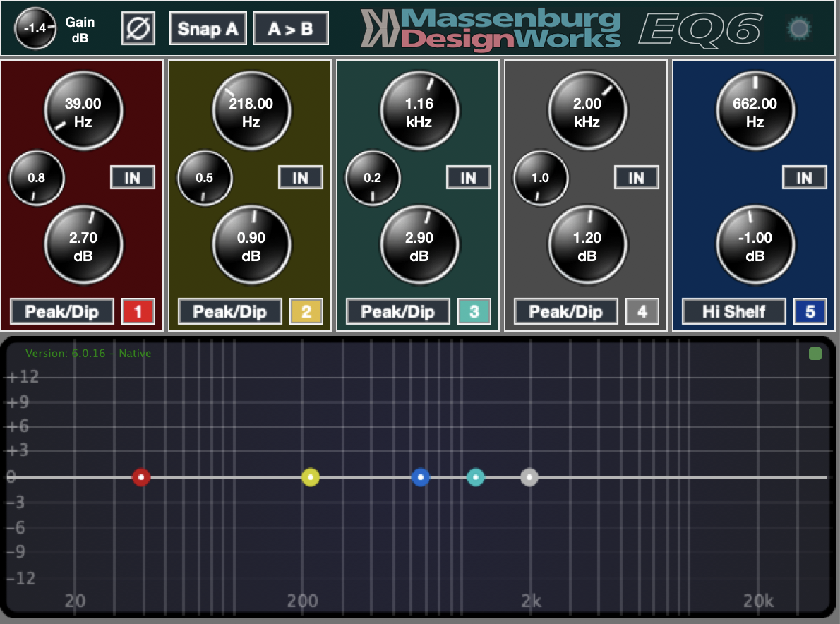Select the blue band 5 graph node
Viewport: 840px width, 624px height.
coord(421,476)
